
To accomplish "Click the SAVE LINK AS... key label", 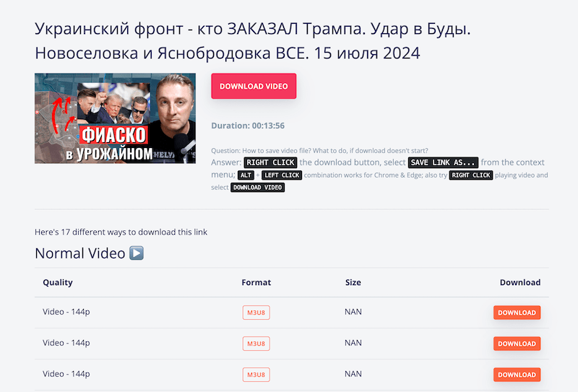I will tap(443, 162).
